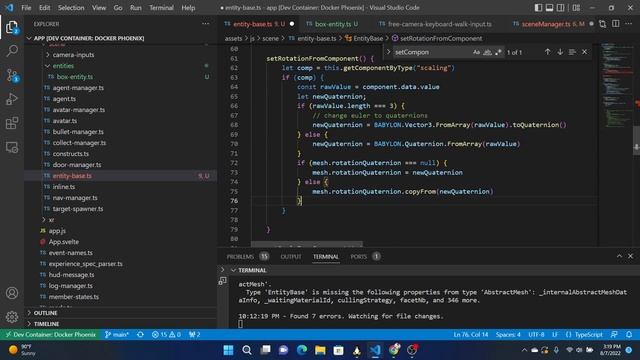This screenshot has height=360, width=640.
Task: Click the main branch indicator in status bar
Action: coord(117,335)
